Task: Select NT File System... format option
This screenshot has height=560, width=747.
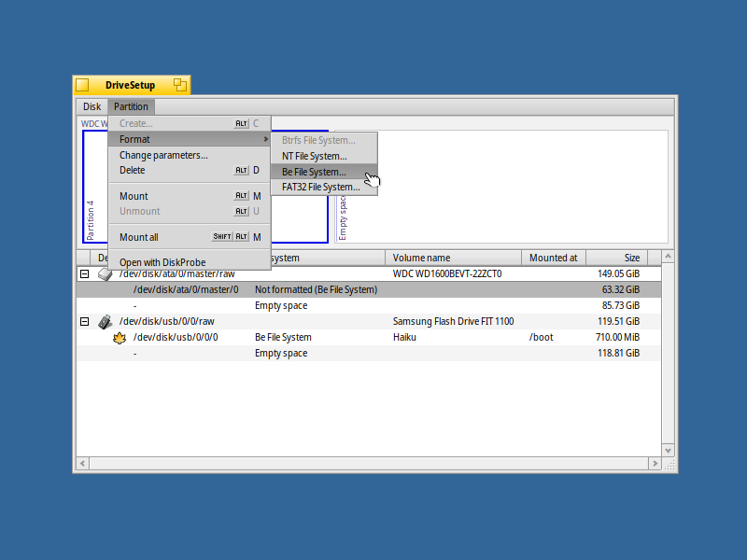Action: click(x=324, y=156)
